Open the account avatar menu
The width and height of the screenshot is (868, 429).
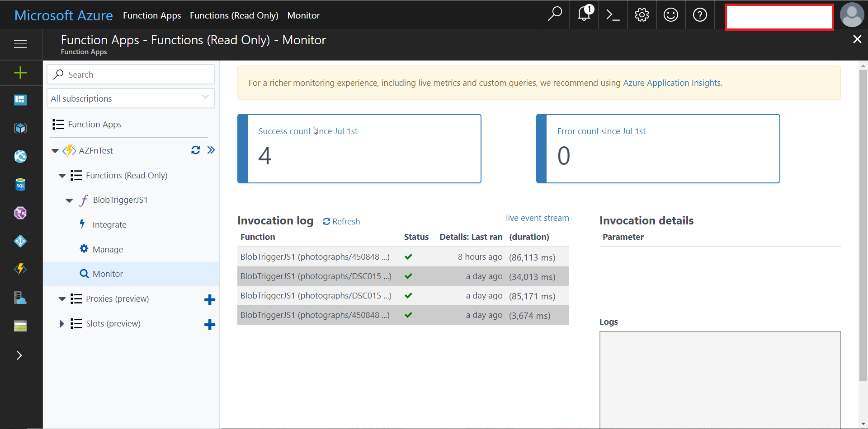point(852,15)
